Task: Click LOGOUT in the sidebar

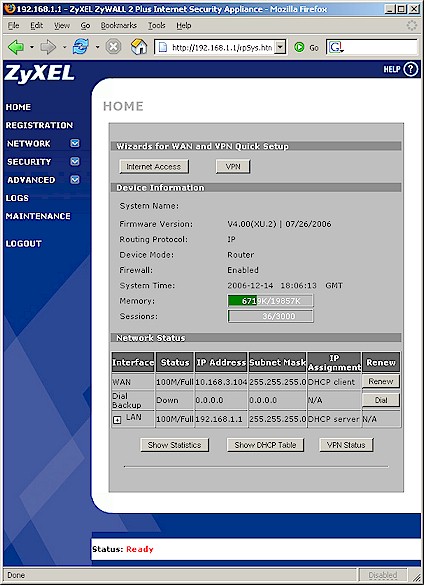Action: pos(24,244)
